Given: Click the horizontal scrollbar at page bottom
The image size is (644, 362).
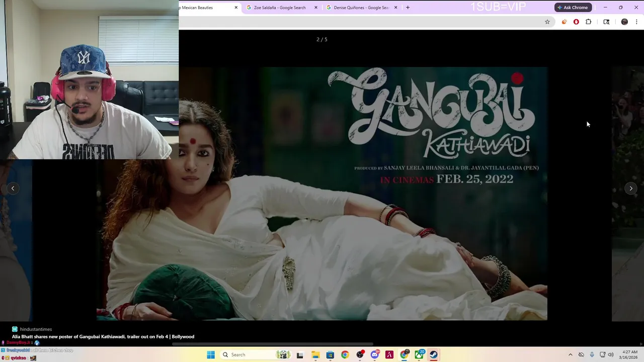Looking at the screenshot, I should coord(272,344).
